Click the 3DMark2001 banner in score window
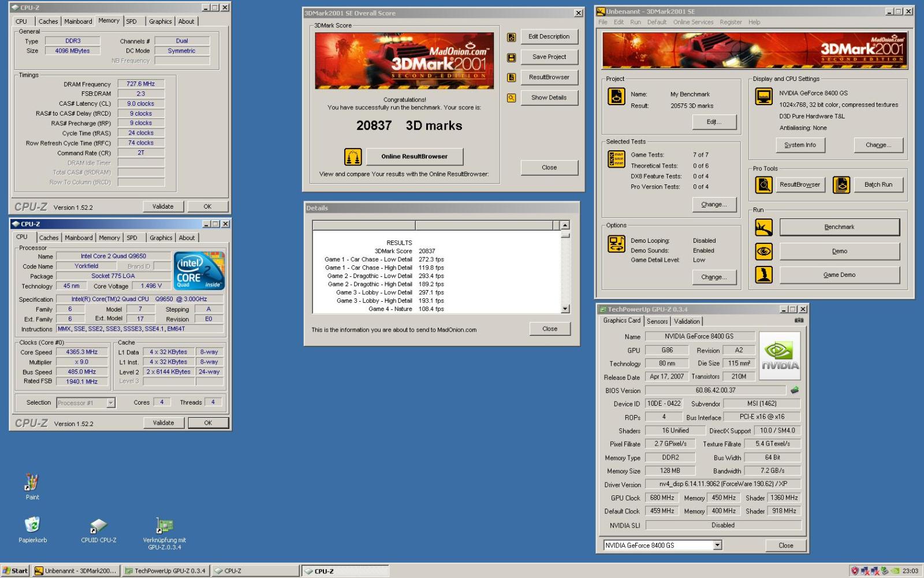924x578 pixels. 404,60
